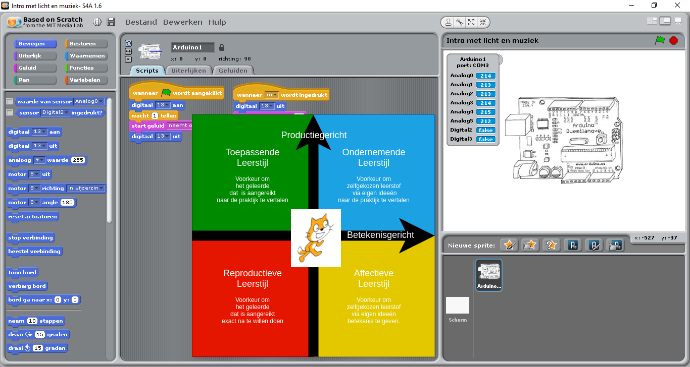690x367 pixels.
Task: Open key dropdown in wanneer ingedrukt hat
Action: click(271, 95)
